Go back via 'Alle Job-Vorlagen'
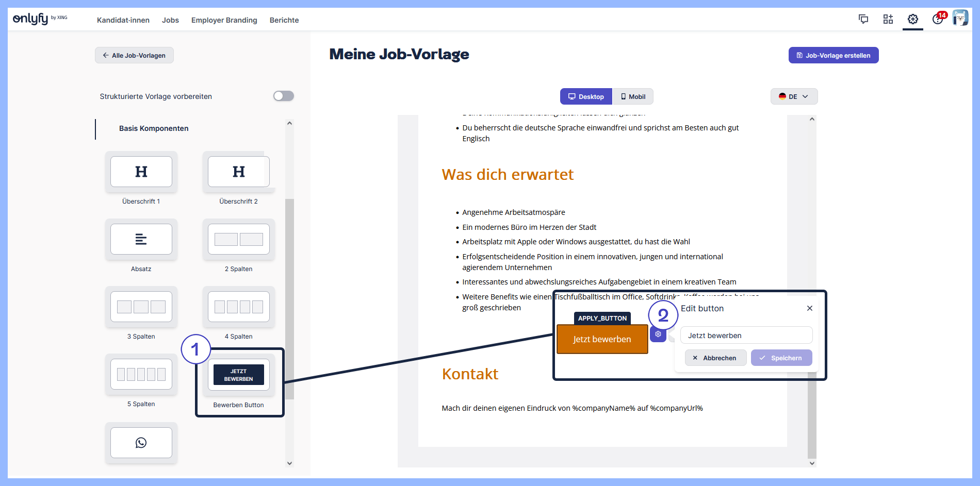Viewport: 980px width, 486px height. click(134, 55)
